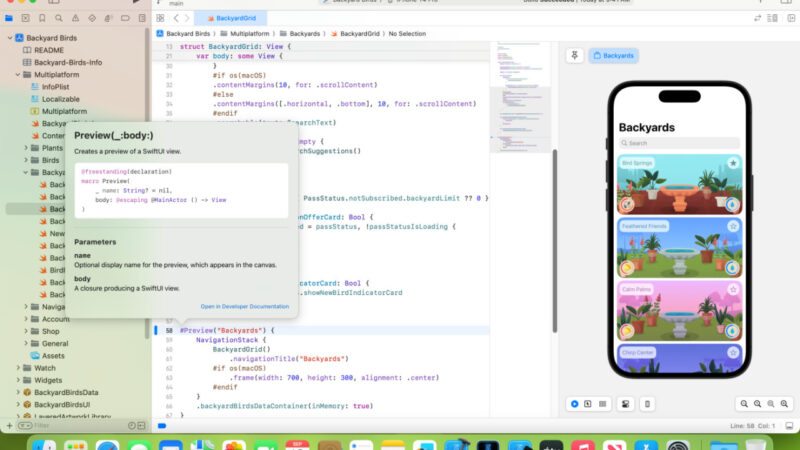This screenshot has width=800, height=450.
Task: Expand the Widgets group
Action: (x=18, y=380)
